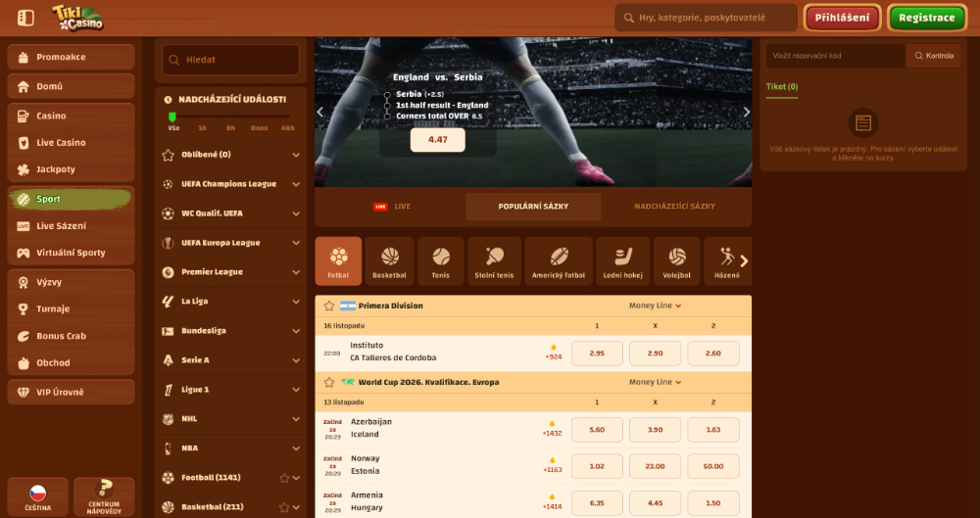This screenshot has width=980, height=518.
Task: Pick draw odds 23.00 for Norway vs Estonia
Action: (655, 467)
